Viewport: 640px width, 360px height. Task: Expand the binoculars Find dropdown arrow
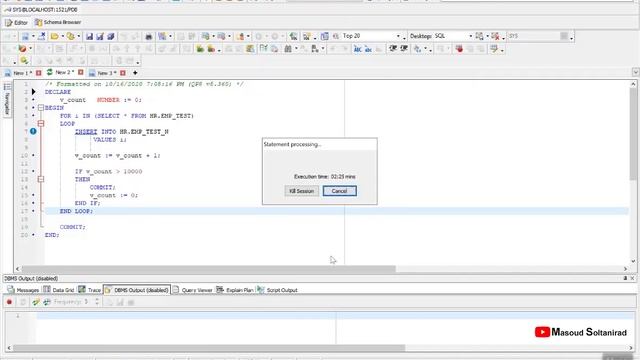pyautogui.click(x=296, y=49)
